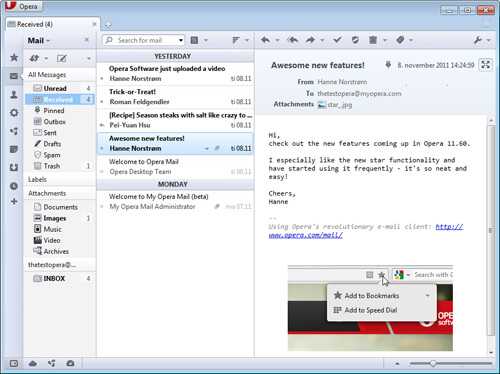Click the Opera Turbo status bar icon
The width and height of the screenshot is (500, 374).
coord(70,363)
